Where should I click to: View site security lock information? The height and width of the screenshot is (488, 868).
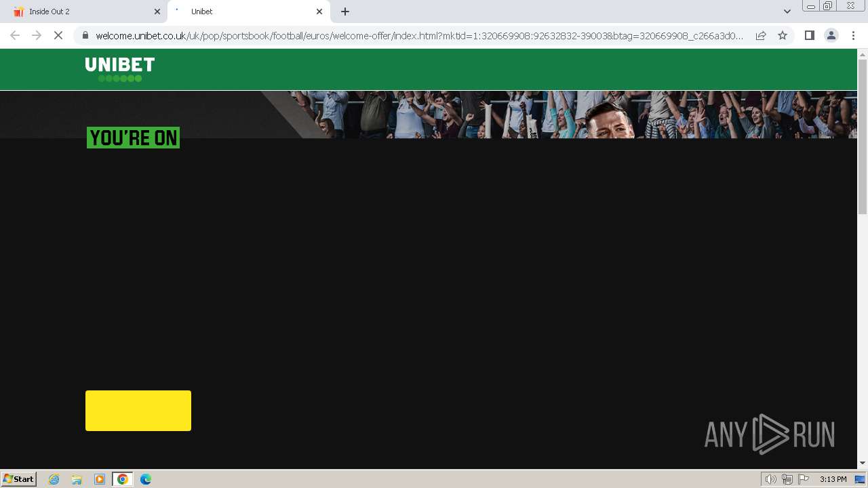[x=85, y=35]
